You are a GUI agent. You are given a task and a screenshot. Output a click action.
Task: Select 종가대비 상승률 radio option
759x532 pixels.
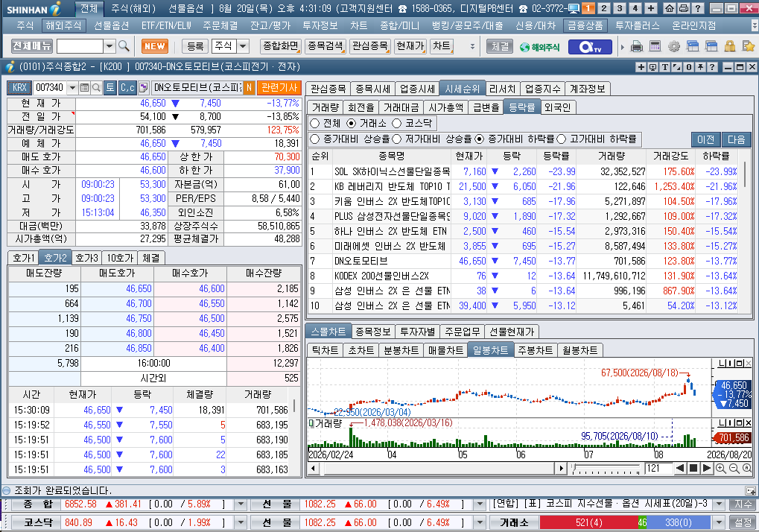314,139
